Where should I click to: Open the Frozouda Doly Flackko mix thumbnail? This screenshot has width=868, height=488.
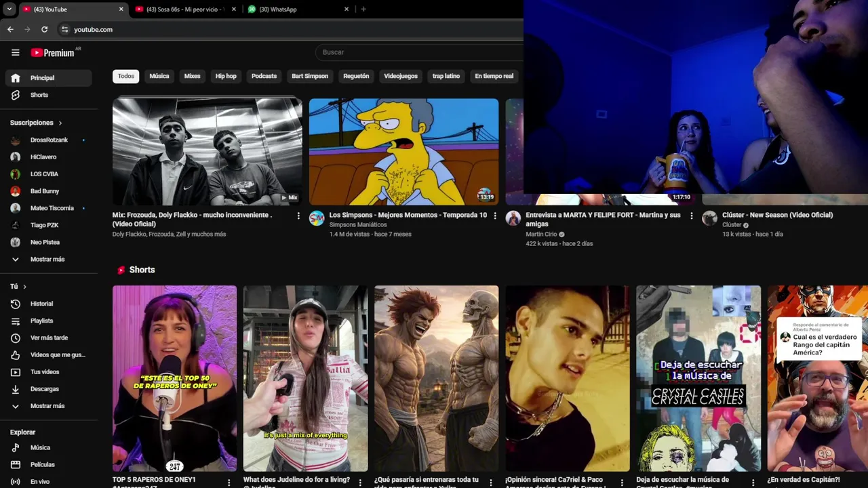pyautogui.click(x=208, y=152)
